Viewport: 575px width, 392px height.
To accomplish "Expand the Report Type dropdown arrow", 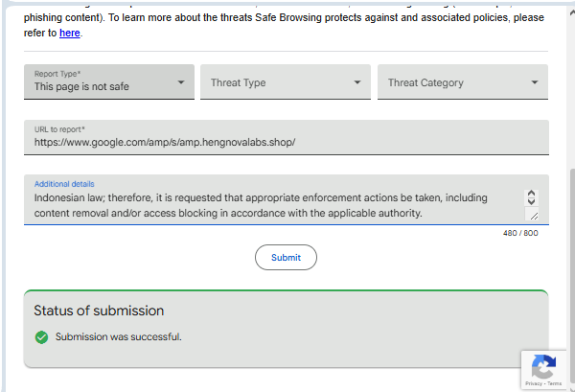I will point(181,82).
